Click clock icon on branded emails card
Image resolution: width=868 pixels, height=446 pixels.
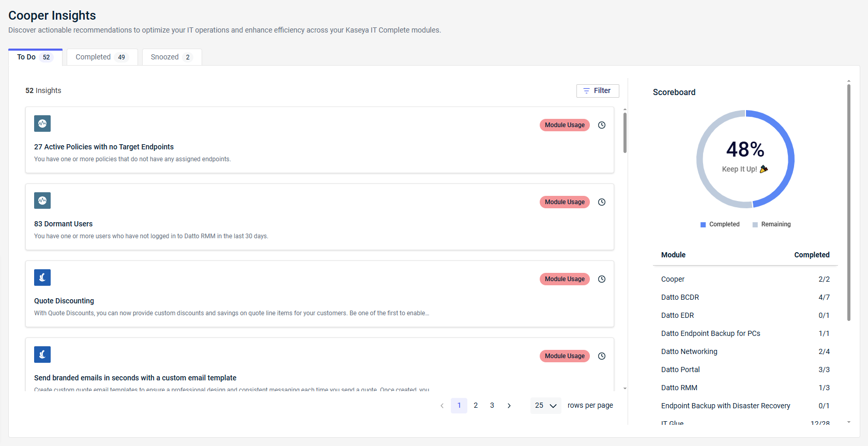pyautogui.click(x=602, y=356)
